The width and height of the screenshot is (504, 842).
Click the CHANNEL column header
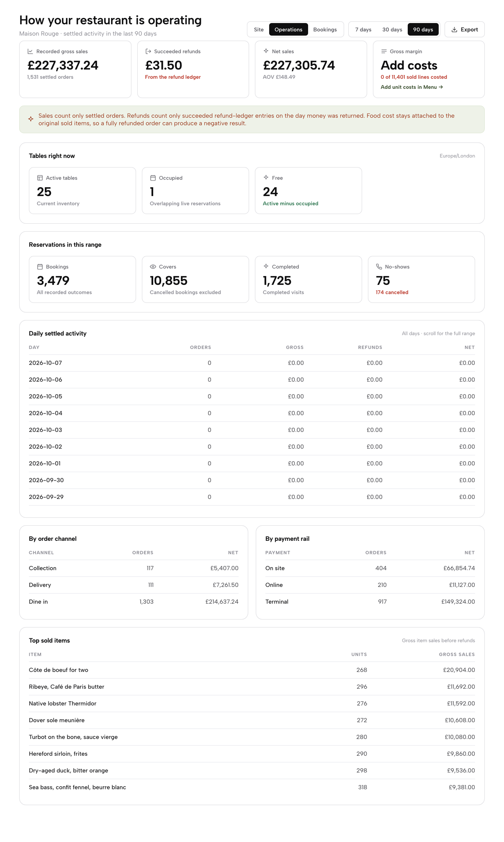[41, 553]
